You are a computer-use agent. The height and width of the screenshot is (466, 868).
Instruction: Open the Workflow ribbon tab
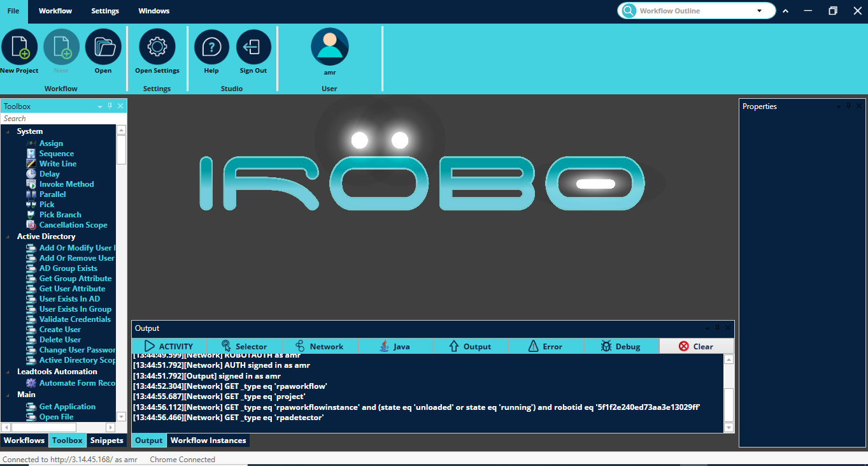coord(55,11)
